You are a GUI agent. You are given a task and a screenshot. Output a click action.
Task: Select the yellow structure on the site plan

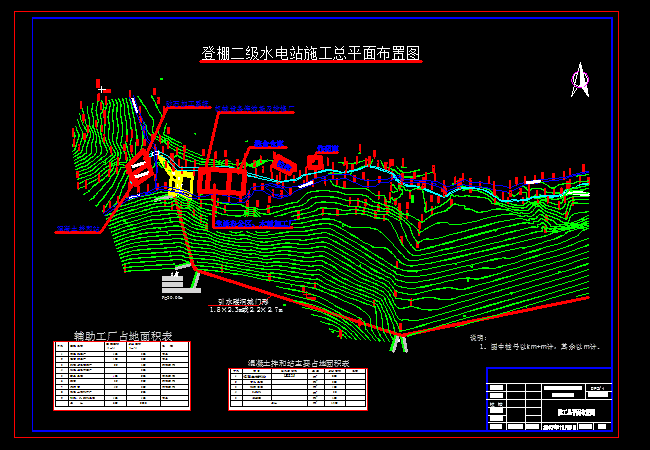click(180, 180)
